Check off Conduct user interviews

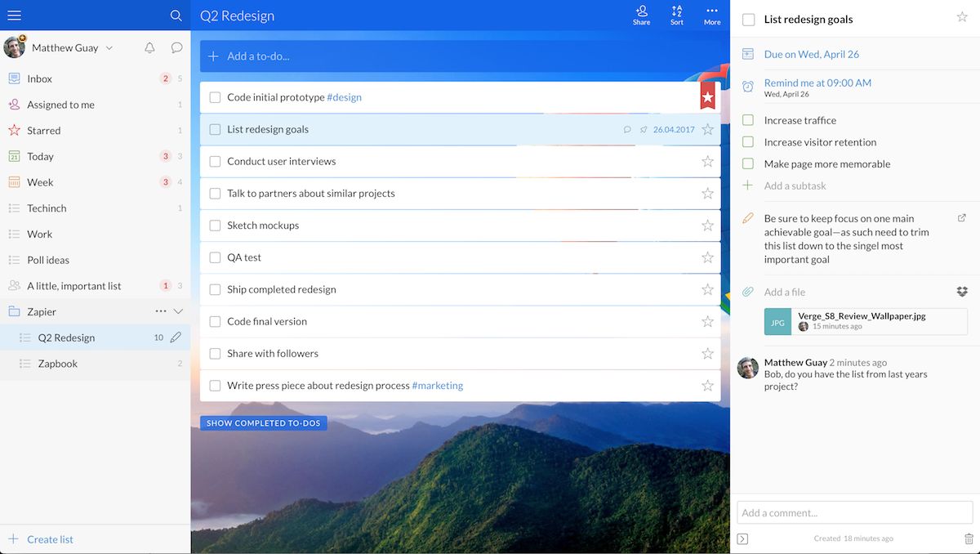coord(215,162)
